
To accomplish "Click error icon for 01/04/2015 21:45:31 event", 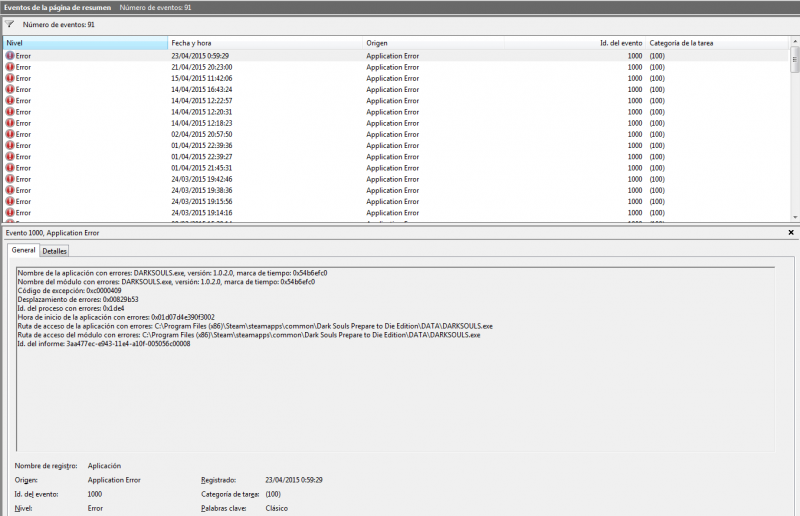I will coord(10,168).
